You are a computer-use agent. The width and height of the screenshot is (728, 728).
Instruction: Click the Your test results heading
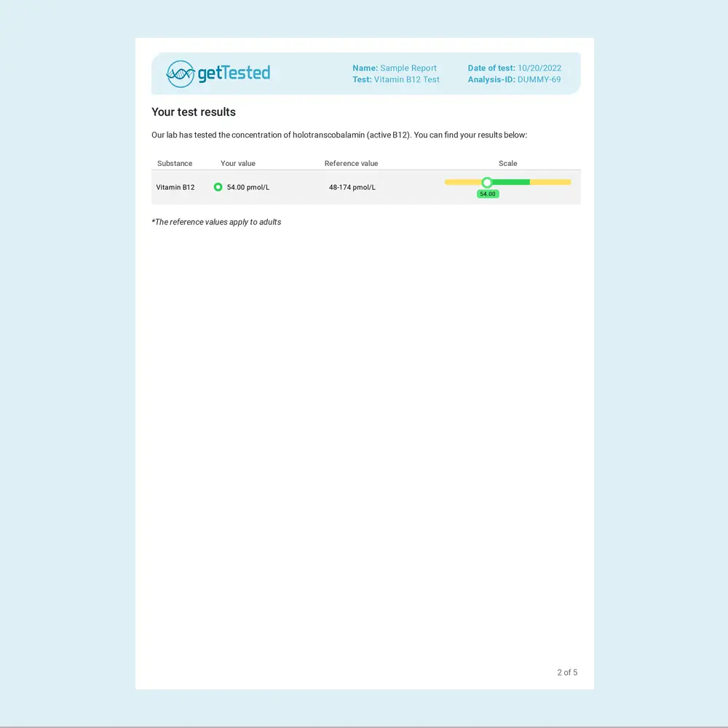[194, 112]
